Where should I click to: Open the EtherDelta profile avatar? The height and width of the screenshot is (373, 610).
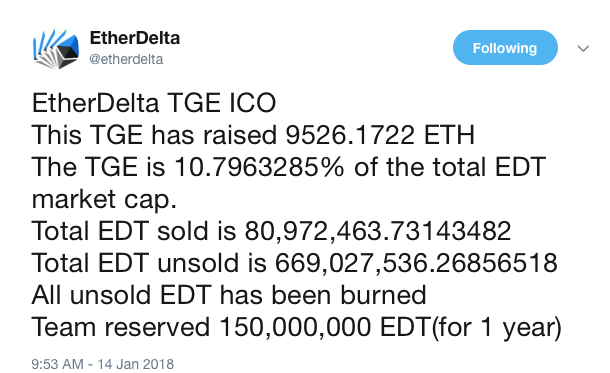pyautogui.click(x=56, y=49)
